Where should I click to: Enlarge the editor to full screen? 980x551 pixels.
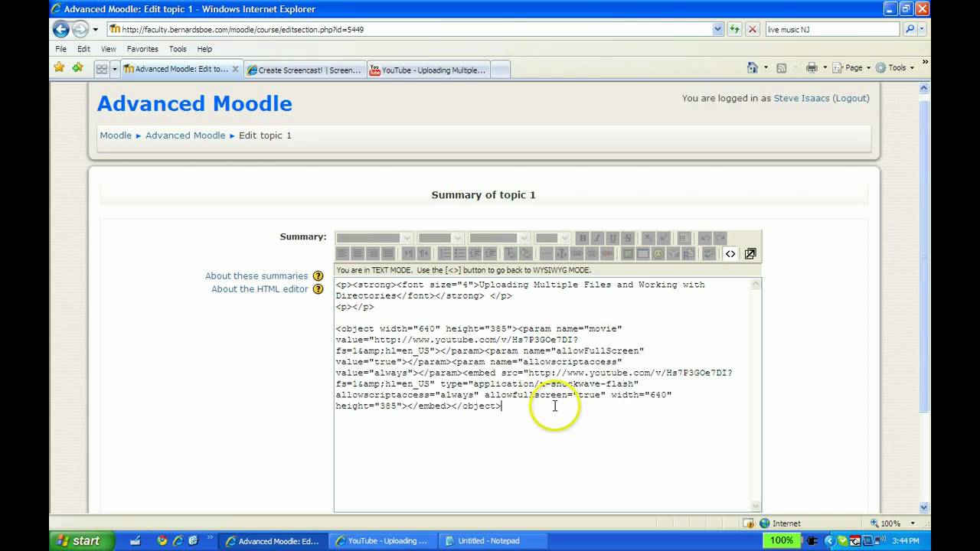pyautogui.click(x=750, y=253)
